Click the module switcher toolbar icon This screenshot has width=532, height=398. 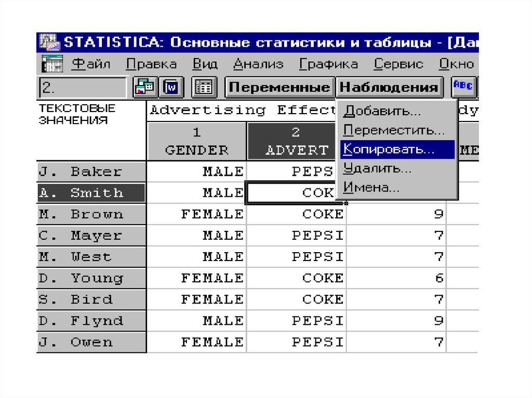[x=145, y=88]
